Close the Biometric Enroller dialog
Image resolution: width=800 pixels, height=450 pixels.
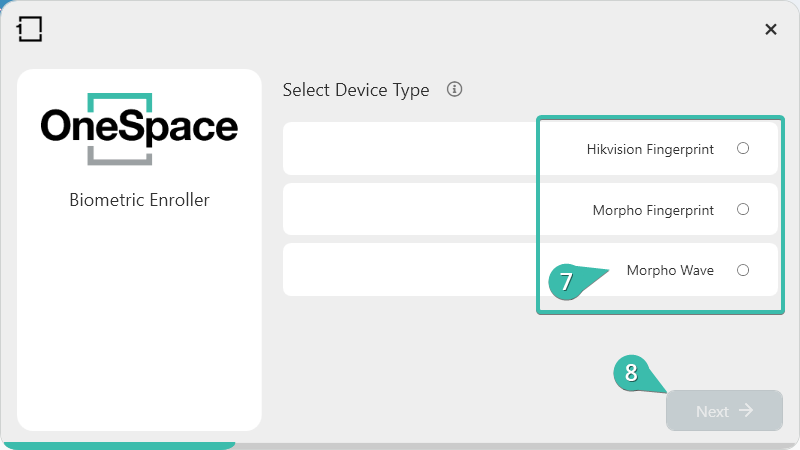coord(770,29)
